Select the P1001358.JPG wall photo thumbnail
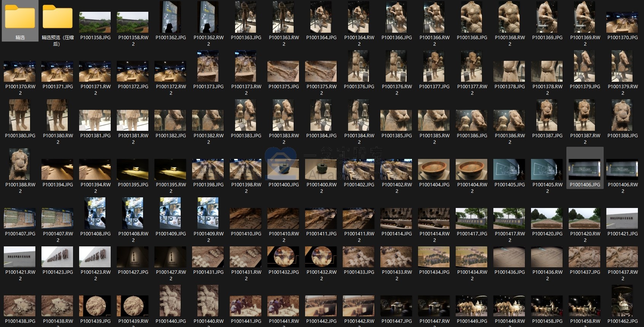Viewport: 644px width, 327px height. pos(95,22)
